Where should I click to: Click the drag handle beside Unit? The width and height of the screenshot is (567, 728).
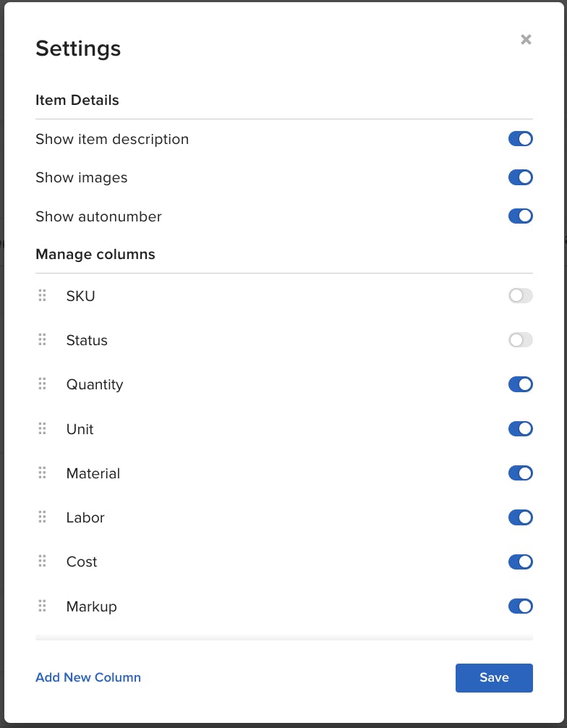tap(42, 428)
